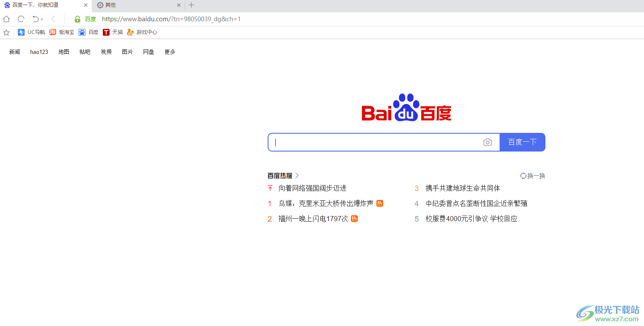The width and height of the screenshot is (644, 326).
Task: Open 向着网络强国阔步迈进 hot search
Action: click(x=313, y=188)
